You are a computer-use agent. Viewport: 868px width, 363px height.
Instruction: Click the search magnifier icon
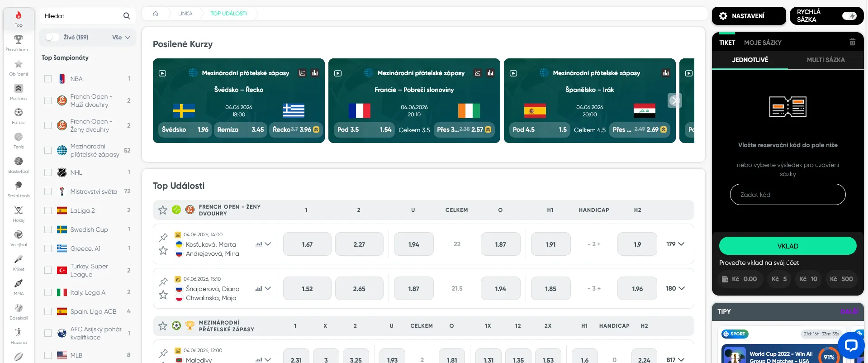[x=127, y=16]
